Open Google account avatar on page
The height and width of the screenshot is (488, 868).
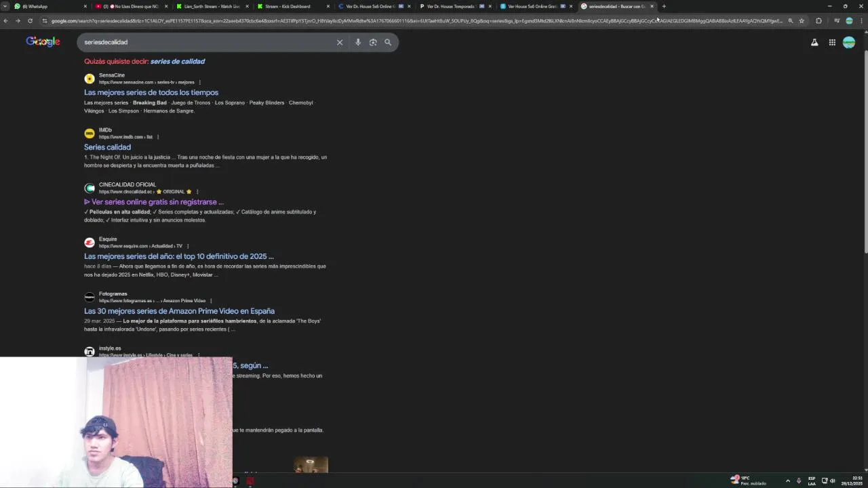pyautogui.click(x=849, y=42)
